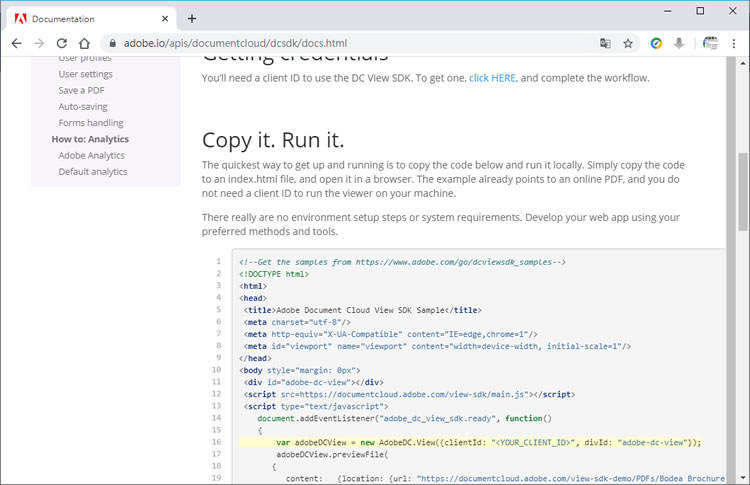Open Adobe Analytics sidebar link
Image resolution: width=750 pixels, height=485 pixels.
pos(91,155)
